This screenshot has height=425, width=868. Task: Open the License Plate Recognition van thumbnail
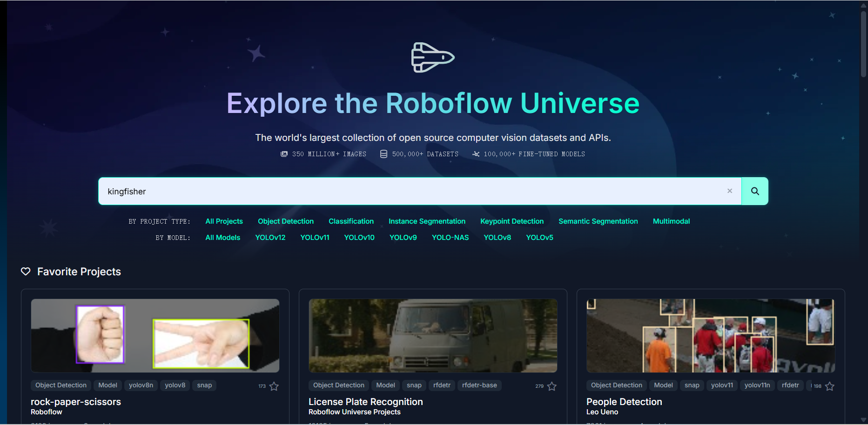433,336
